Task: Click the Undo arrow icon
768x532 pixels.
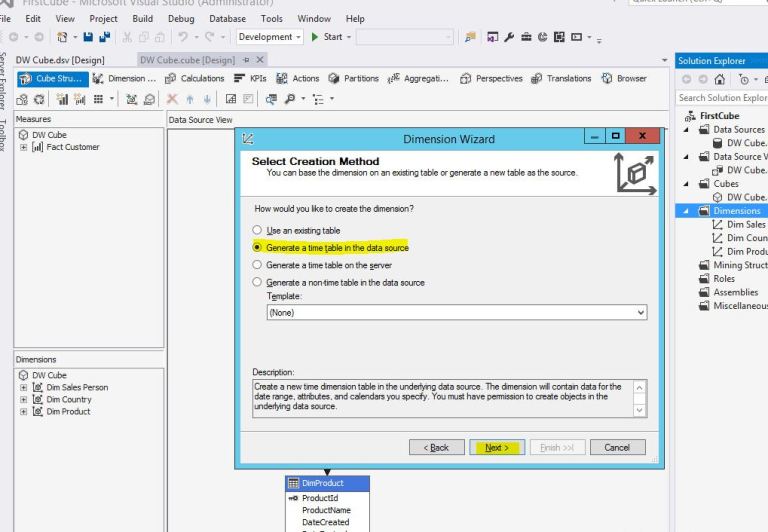Action: pos(183,37)
